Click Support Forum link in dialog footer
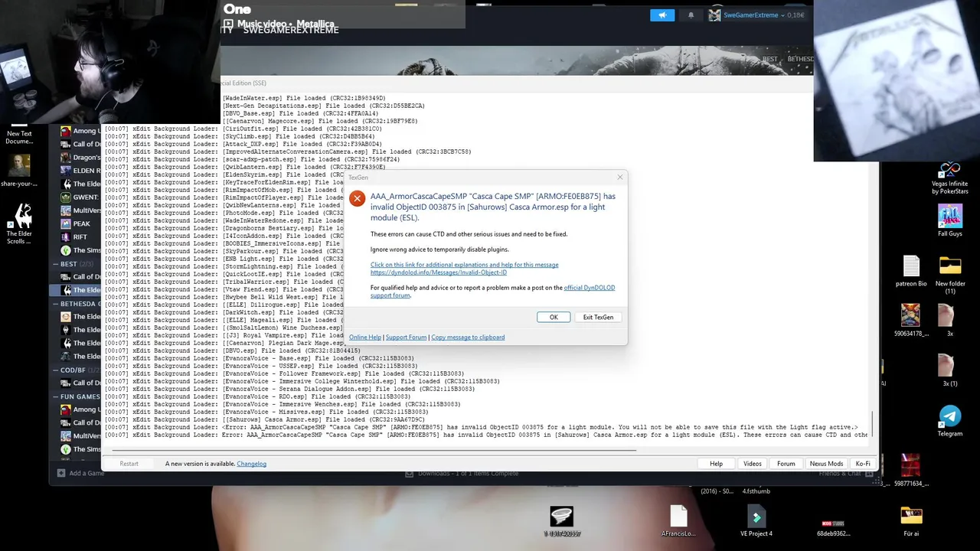This screenshot has width=980, height=551. (x=406, y=337)
